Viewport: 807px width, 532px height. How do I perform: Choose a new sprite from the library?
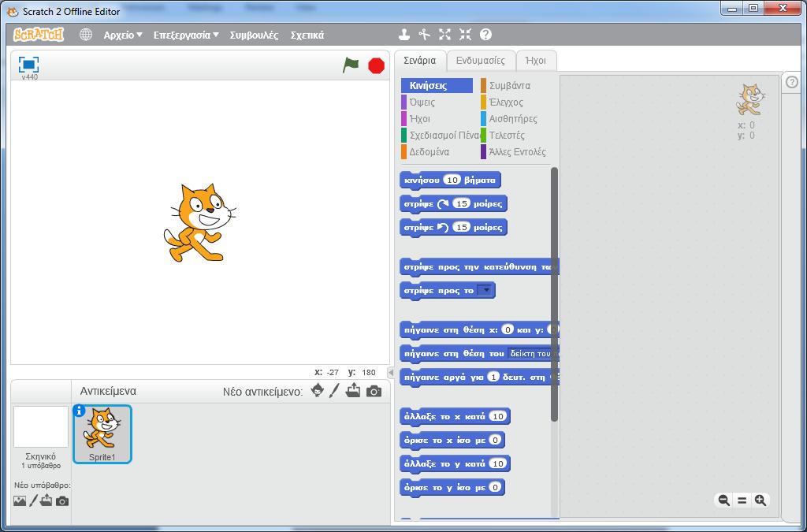click(318, 390)
